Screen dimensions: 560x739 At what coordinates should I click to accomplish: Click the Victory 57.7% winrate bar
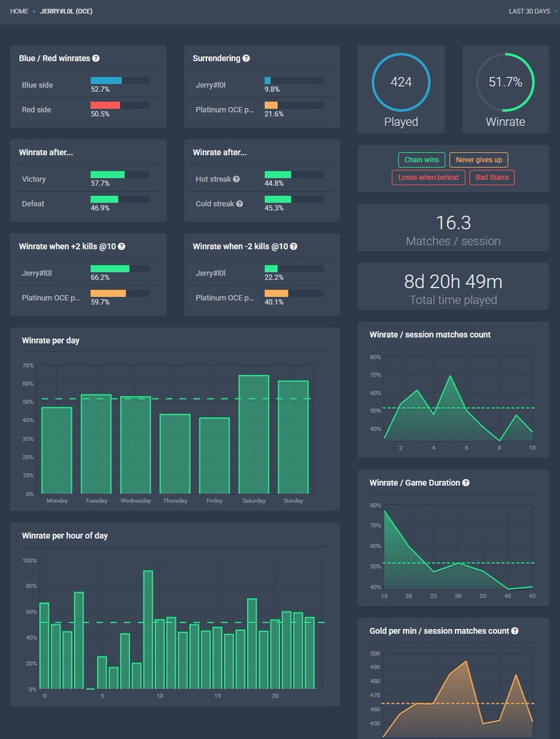pos(120,174)
